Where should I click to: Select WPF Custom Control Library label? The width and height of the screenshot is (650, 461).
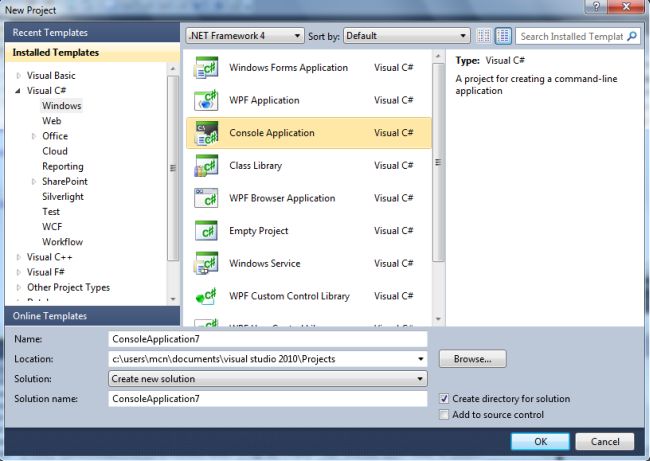pos(289,296)
